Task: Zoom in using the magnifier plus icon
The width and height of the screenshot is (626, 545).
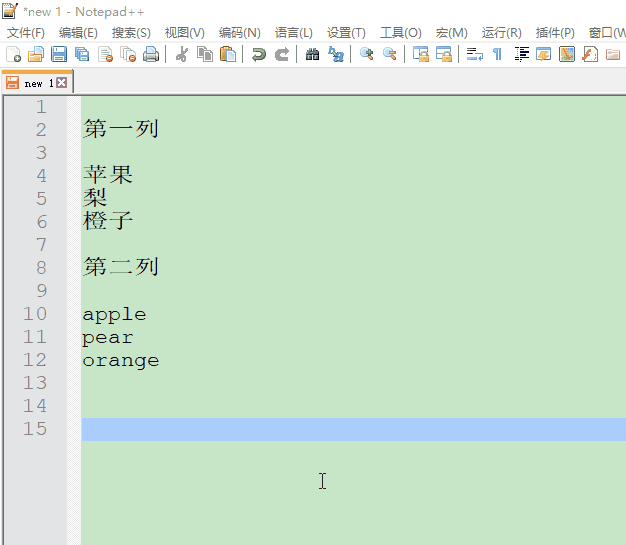Action: (366, 54)
